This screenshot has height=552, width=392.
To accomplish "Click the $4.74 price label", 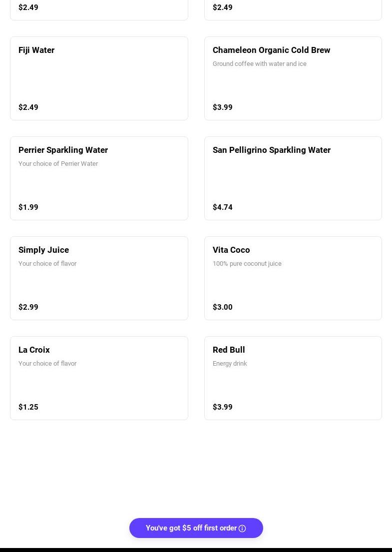I will pos(223,207).
